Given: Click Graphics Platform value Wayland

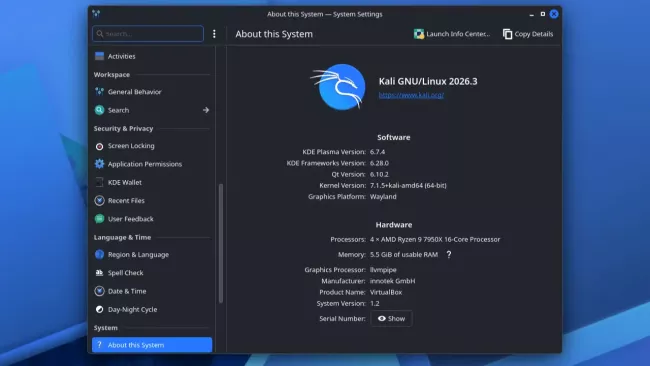Looking at the screenshot, I should coord(383,196).
